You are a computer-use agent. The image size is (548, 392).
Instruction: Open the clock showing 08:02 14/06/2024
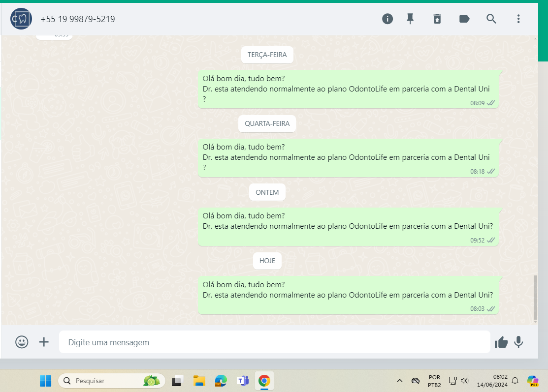click(x=492, y=381)
